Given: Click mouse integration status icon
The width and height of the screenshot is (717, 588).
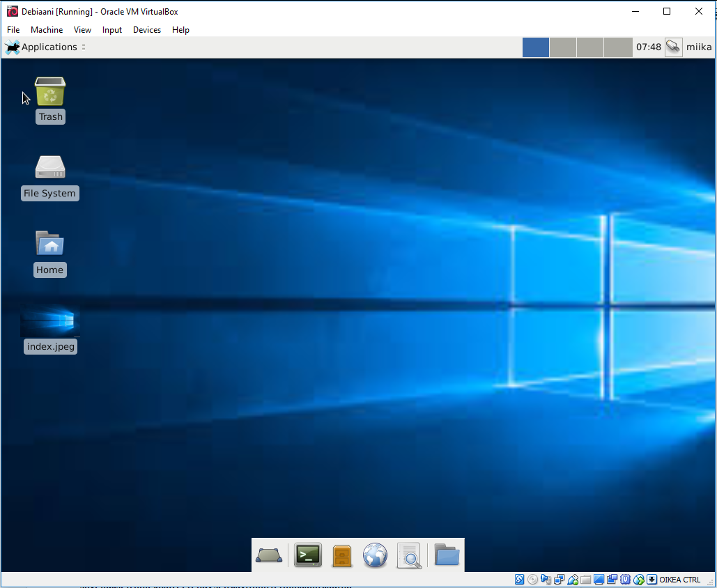Looking at the screenshot, I should coord(639,580).
